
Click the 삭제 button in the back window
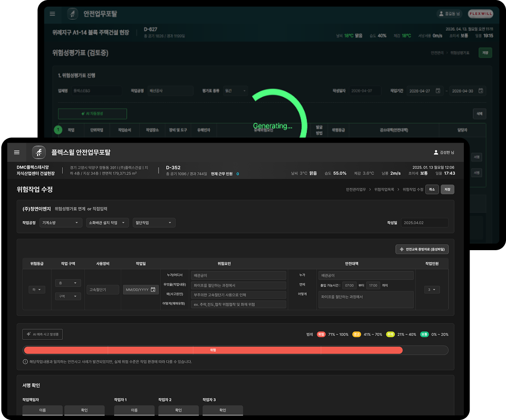[480, 114]
